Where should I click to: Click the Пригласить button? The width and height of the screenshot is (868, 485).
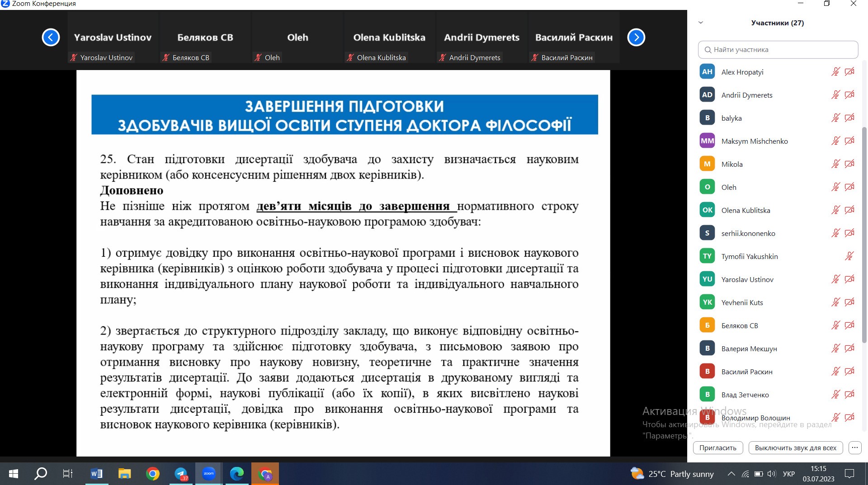[x=717, y=447]
